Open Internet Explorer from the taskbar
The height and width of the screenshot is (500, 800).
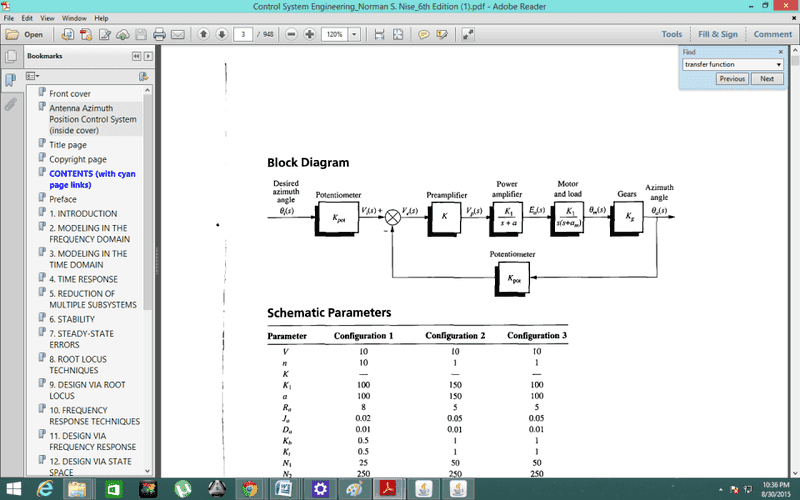(45, 488)
